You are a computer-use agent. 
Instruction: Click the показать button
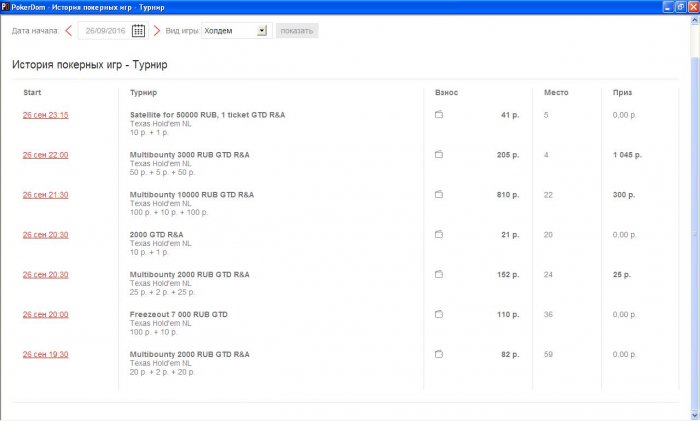[x=297, y=30]
